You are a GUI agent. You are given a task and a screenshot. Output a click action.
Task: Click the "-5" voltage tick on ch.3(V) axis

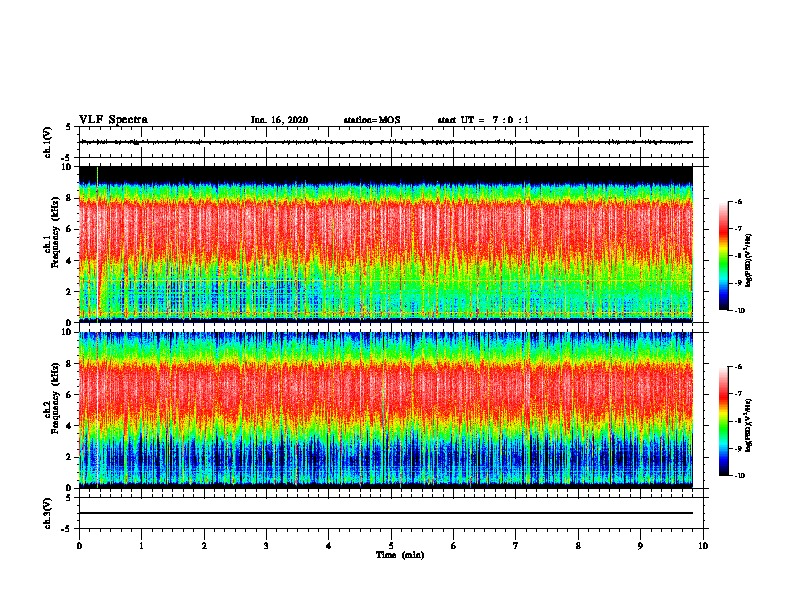[66, 529]
